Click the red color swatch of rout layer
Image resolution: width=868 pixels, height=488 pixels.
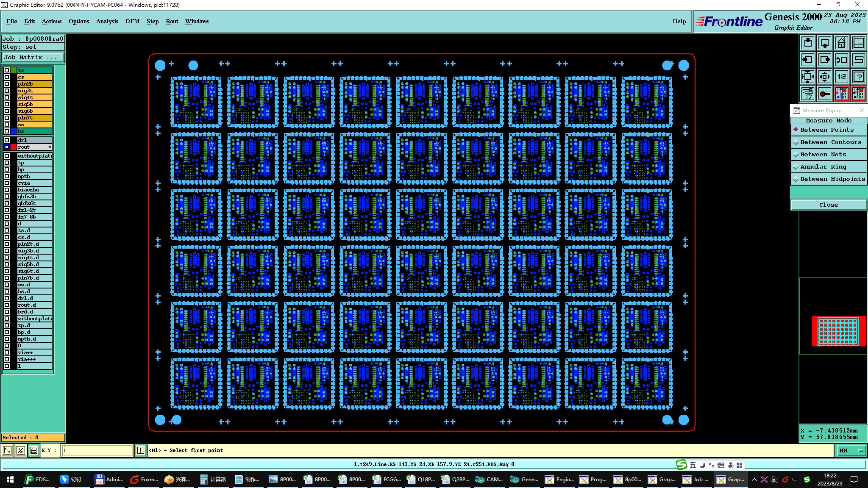click(x=14, y=147)
